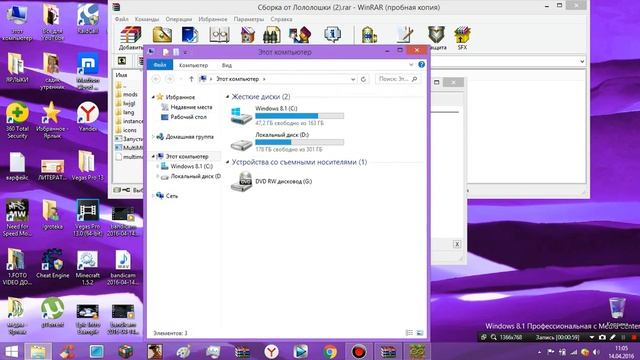
Task: Click Explorer Up arrow button
Action: [191, 79]
